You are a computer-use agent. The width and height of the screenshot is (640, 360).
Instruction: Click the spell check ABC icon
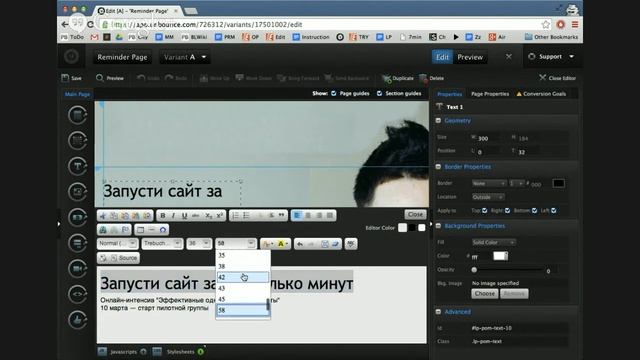[351, 244]
